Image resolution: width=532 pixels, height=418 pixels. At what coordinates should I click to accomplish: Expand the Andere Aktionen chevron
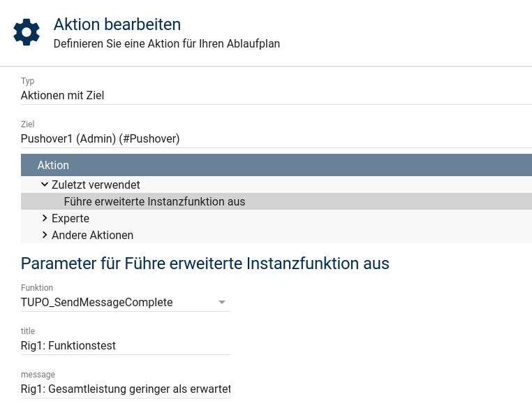45,235
